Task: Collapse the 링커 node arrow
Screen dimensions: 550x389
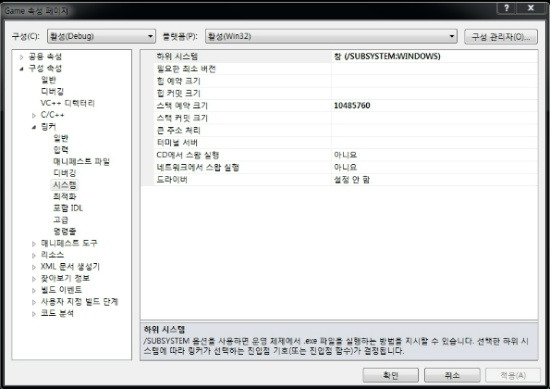Action: tap(34, 127)
